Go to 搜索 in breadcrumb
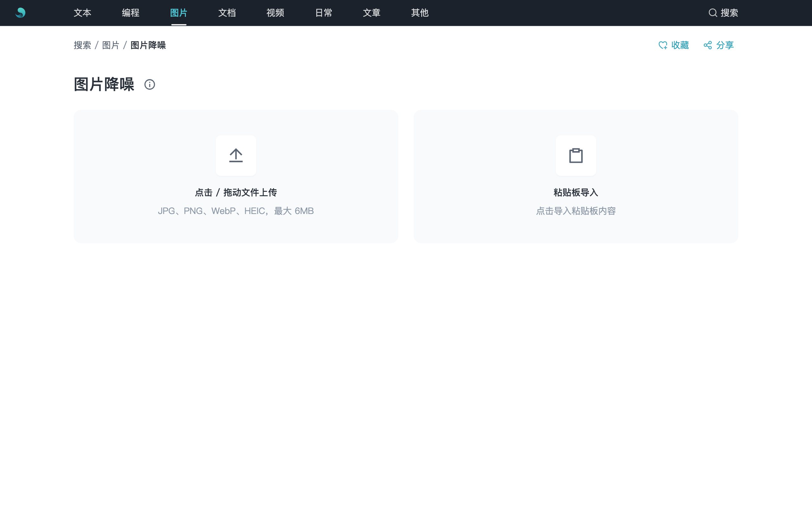Image resolution: width=812 pixels, height=508 pixels. point(82,45)
